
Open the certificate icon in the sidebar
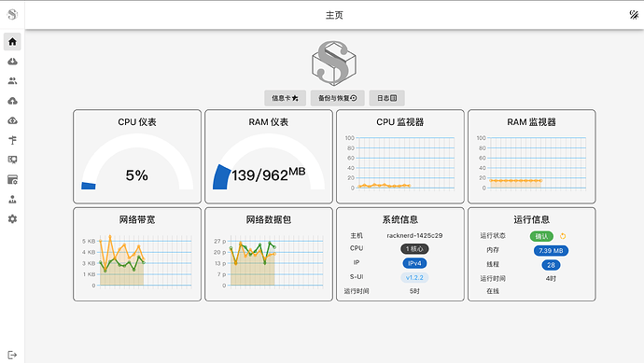tap(12, 160)
